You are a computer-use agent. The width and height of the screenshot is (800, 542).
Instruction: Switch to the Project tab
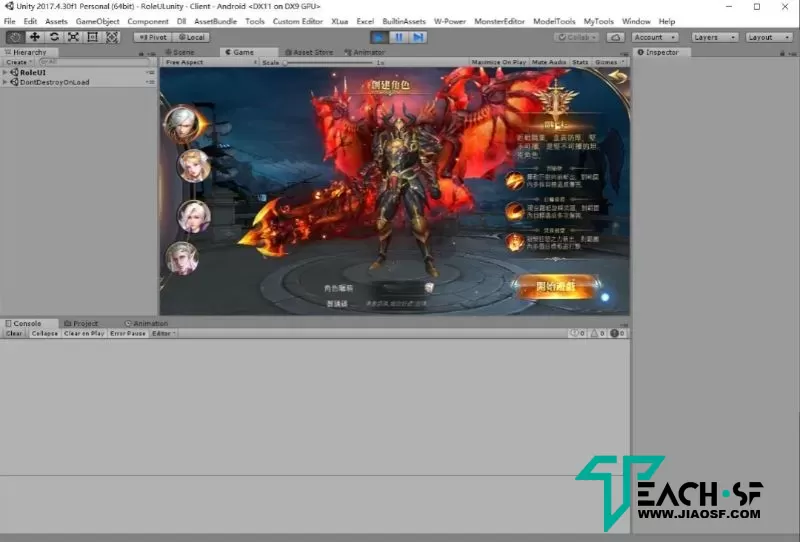click(x=81, y=324)
